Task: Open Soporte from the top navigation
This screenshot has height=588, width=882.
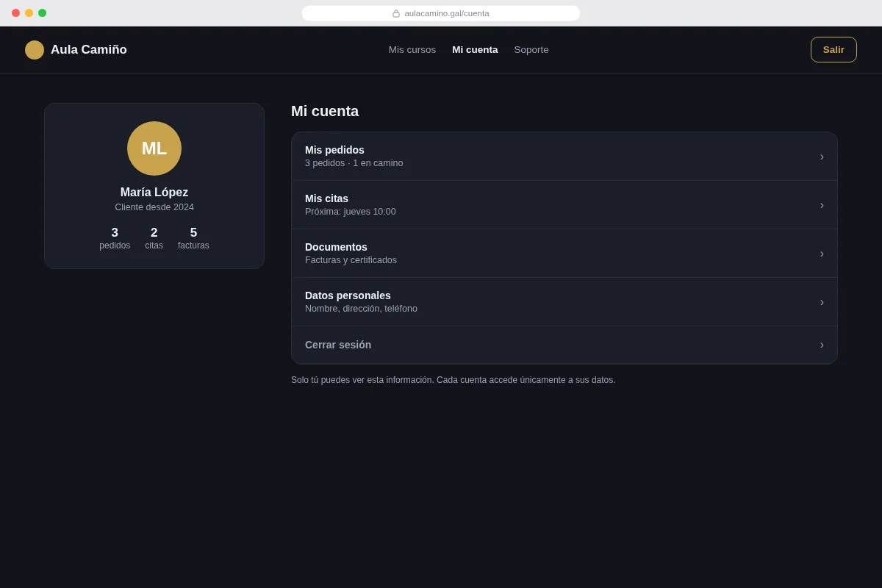Action: (x=531, y=50)
